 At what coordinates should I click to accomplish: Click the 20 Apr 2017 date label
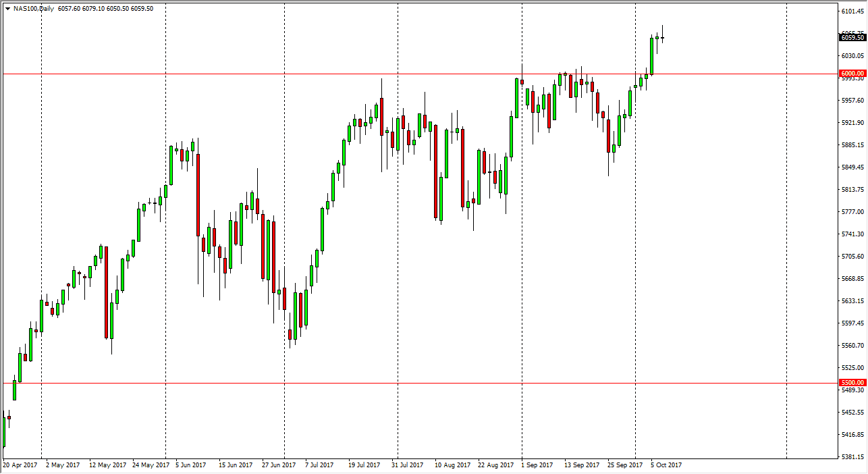coord(21,465)
